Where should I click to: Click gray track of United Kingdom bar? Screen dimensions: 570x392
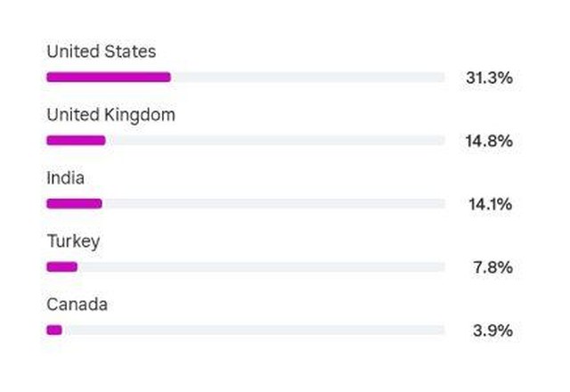point(275,141)
